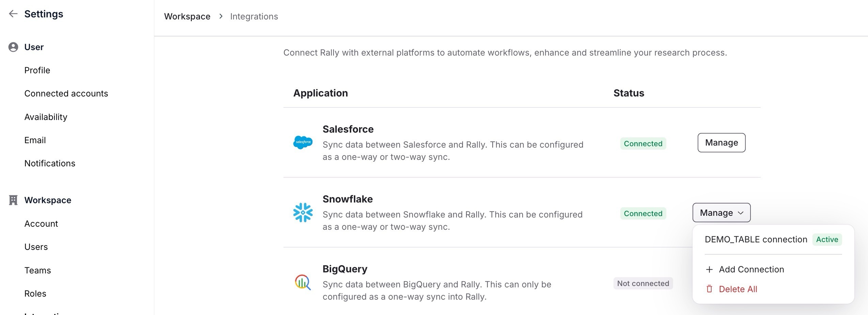Choose Delete All from the menu
868x315 pixels.
click(x=738, y=289)
